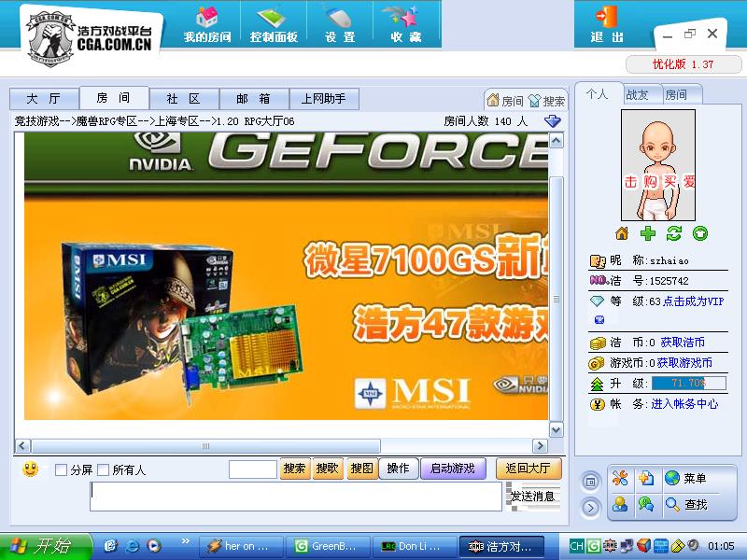Click the 获取浩币 link
Viewport: 747px width, 560px height.
(x=683, y=343)
